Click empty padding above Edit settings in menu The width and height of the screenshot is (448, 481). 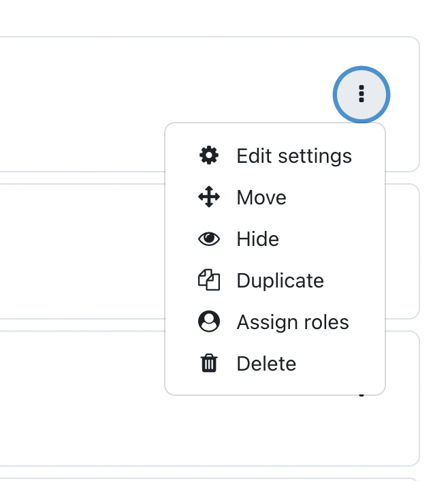pos(275,134)
